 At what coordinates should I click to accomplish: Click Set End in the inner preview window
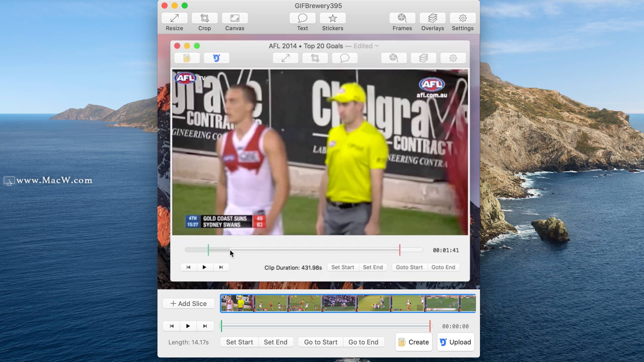coord(373,267)
